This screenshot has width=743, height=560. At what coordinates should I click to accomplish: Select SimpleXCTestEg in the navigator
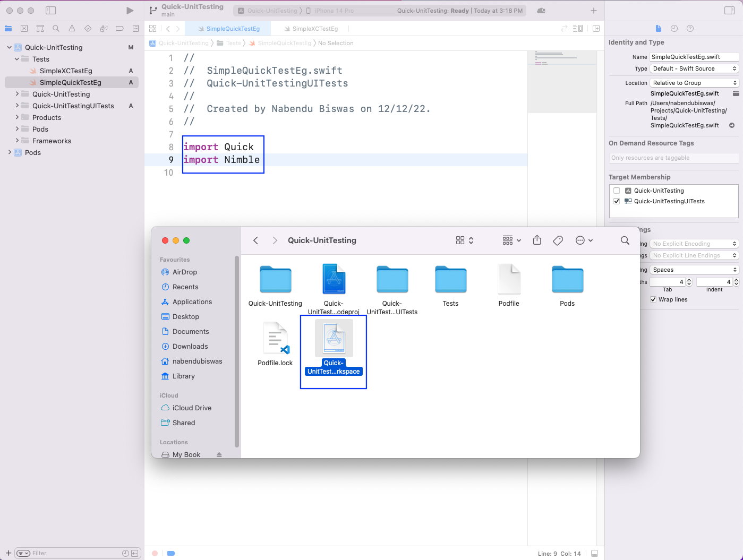66,71
